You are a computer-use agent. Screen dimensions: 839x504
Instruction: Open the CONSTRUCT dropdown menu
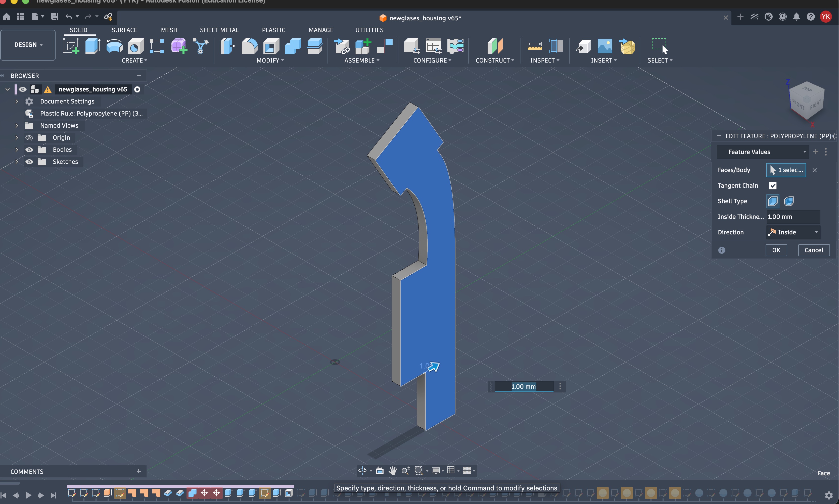495,61
